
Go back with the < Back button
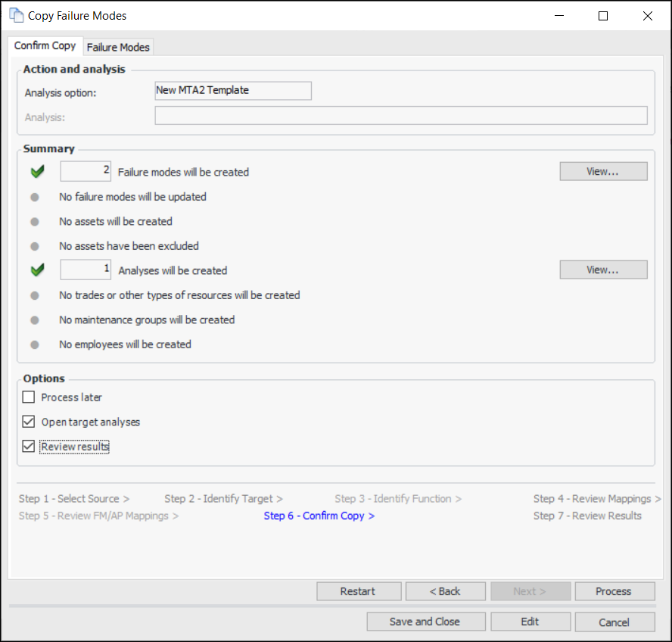point(445,591)
